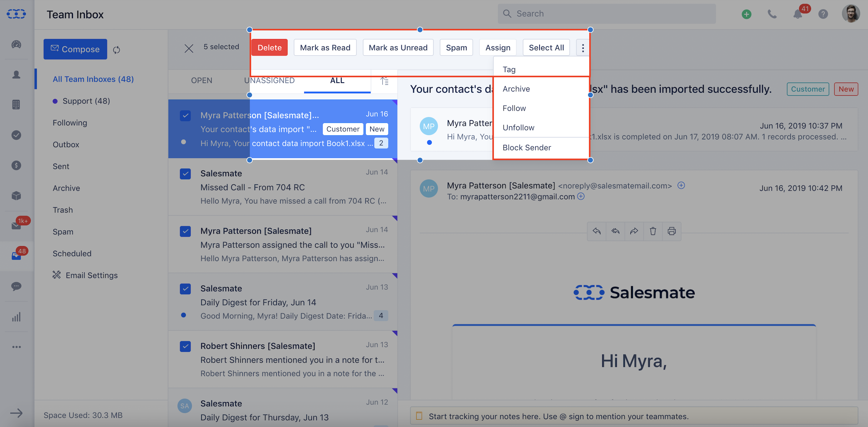Open the Following folder
Viewport: 868px width, 427px height.
[70, 123]
